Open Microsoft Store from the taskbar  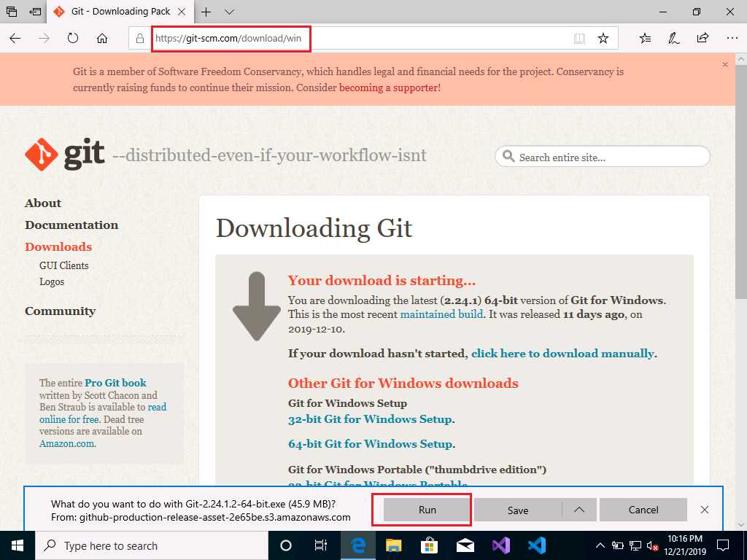(x=429, y=545)
